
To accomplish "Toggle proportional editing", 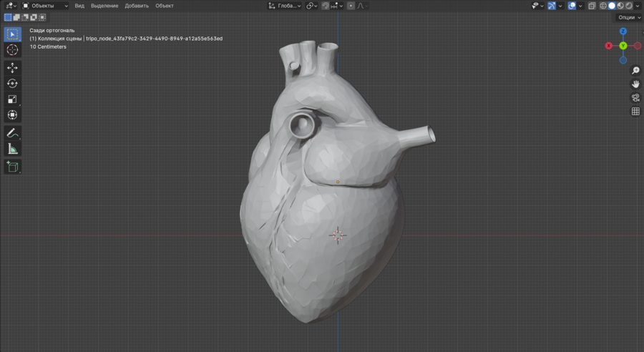I will pyautogui.click(x=351, y=6).
